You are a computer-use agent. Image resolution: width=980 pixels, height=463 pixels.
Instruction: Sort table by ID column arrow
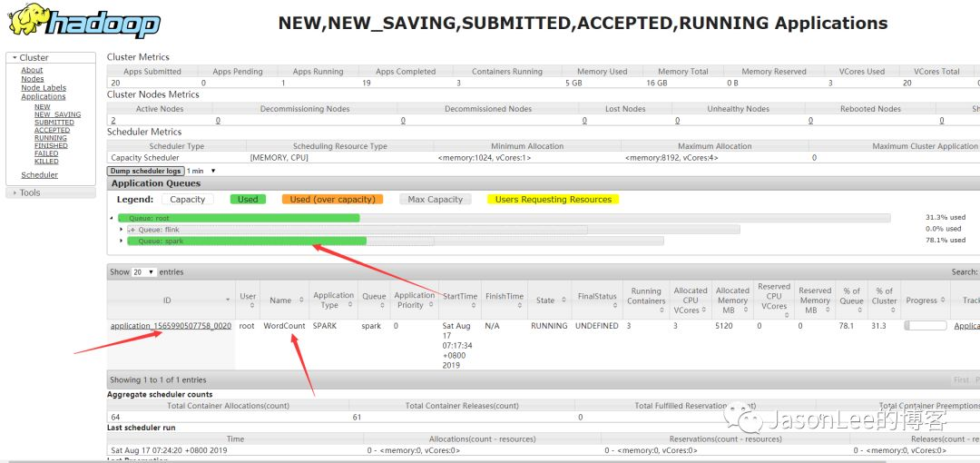[x=228, y=300]
